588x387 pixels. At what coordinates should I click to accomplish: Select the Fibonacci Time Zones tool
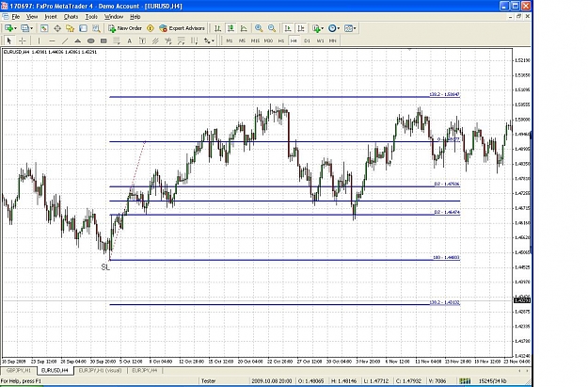coord(194,40)
